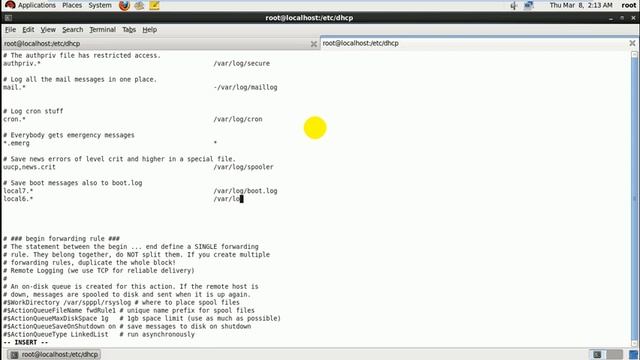This screenshot has height=360, width=640.
Task: Open the File menu
Action: tap(10, 29)
